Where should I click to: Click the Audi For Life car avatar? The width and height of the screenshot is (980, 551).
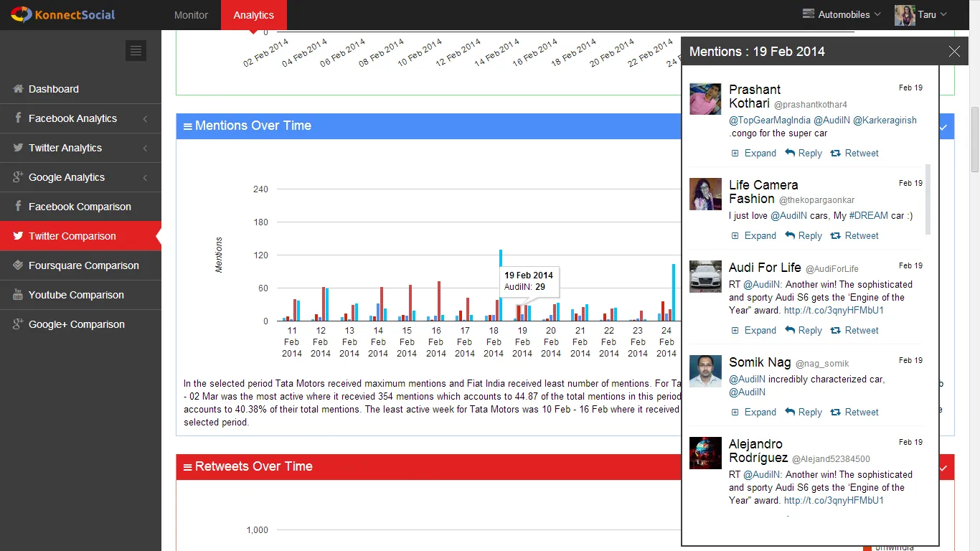[705, 276]
